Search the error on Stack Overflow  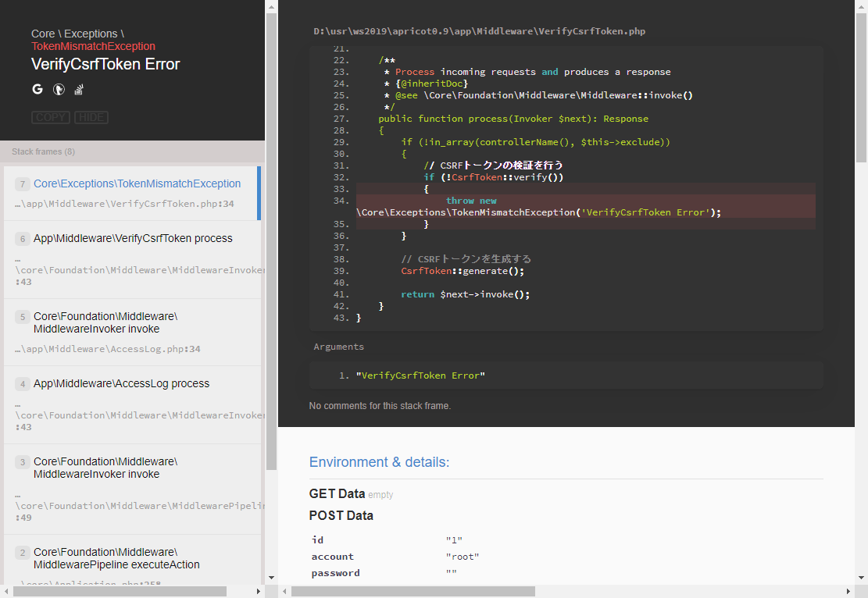click(78, 90)
